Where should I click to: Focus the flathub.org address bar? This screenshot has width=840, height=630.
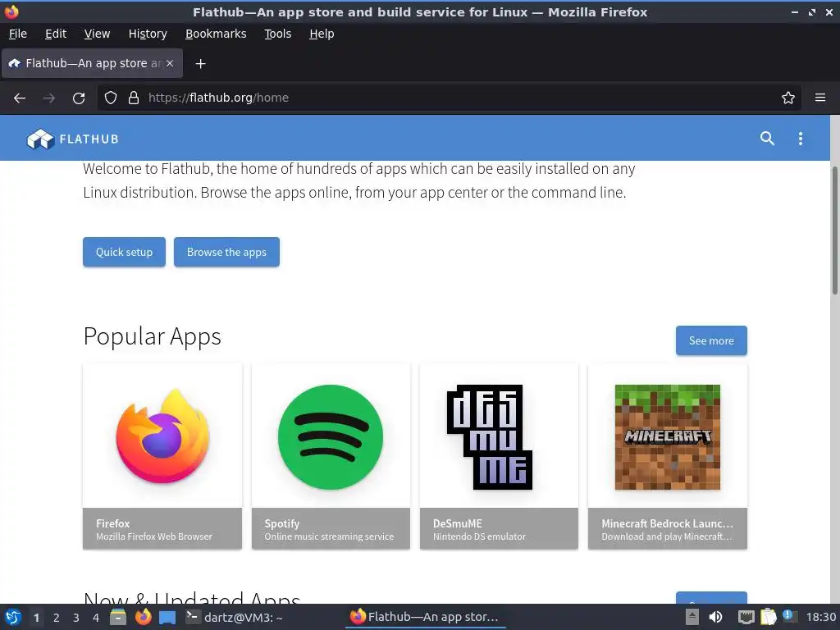[x=450, y=98]
